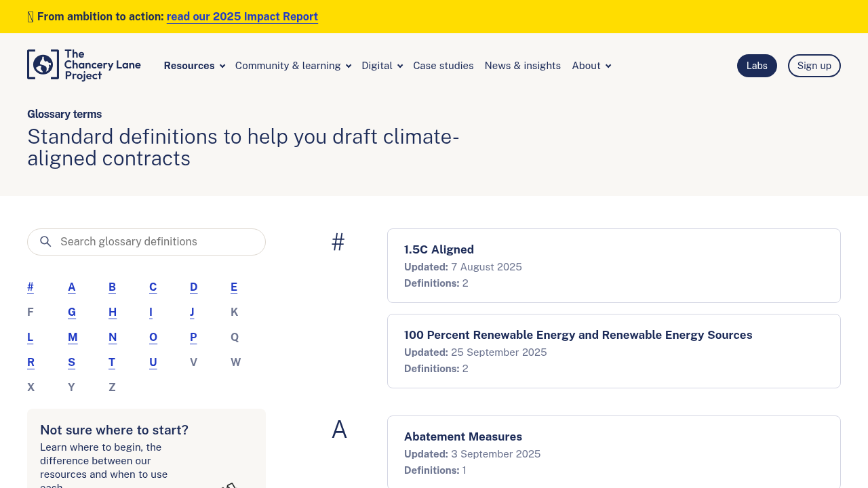Image resolution: width=868 pixels, height=488 pixels.
Task: Jump to letter G terms
Action: [x=72, y=312]
